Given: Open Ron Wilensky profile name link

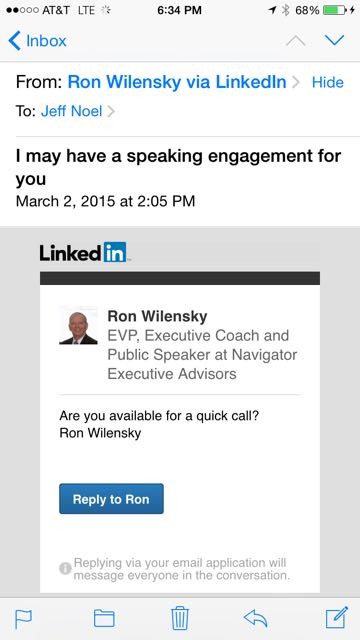Looking at the screenshot, I should (157, 316).
